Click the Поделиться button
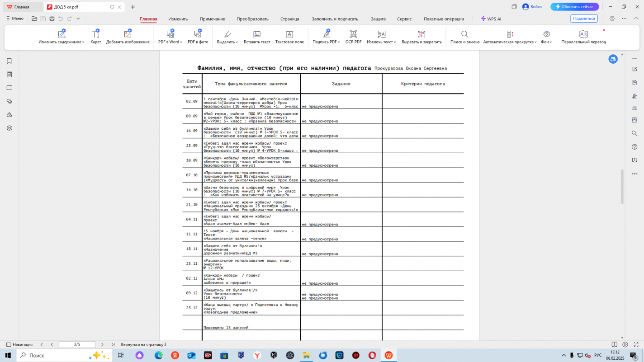The height and width of the screenshot is (362, 644). coord(584,19)
